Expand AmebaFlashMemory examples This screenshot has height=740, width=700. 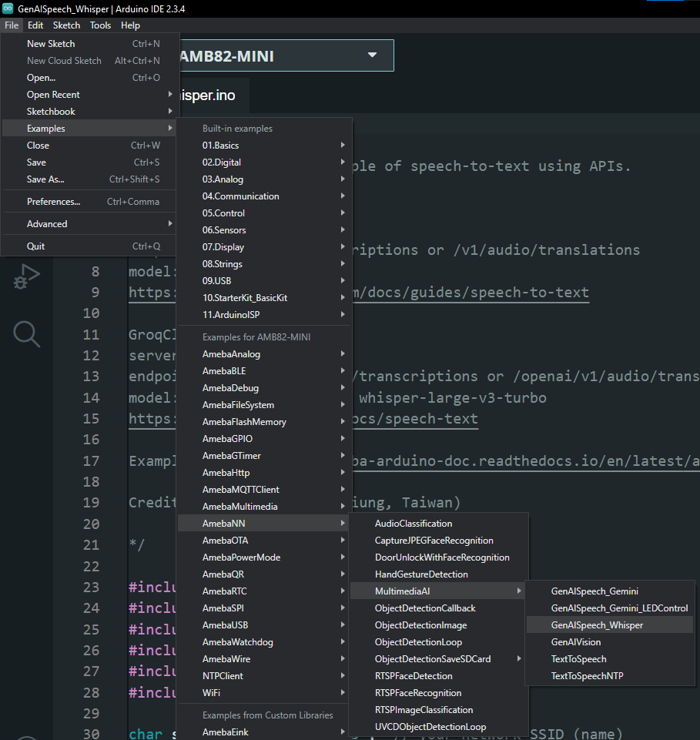click(x=264, y=422)
